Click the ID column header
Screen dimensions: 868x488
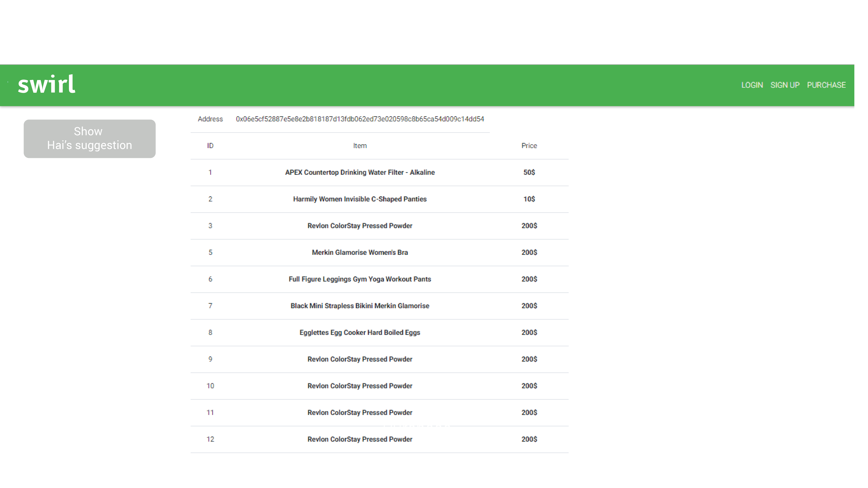(x=210, y=146)
